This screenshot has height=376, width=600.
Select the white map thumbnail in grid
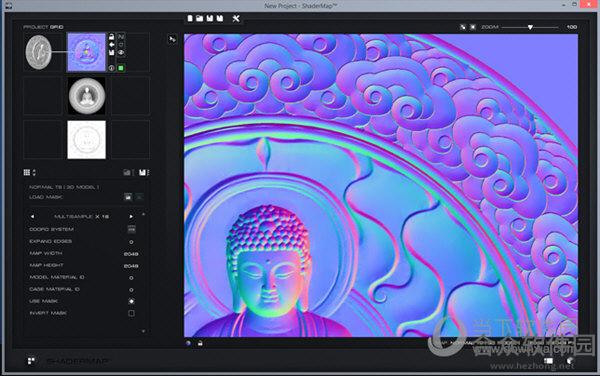86,140
